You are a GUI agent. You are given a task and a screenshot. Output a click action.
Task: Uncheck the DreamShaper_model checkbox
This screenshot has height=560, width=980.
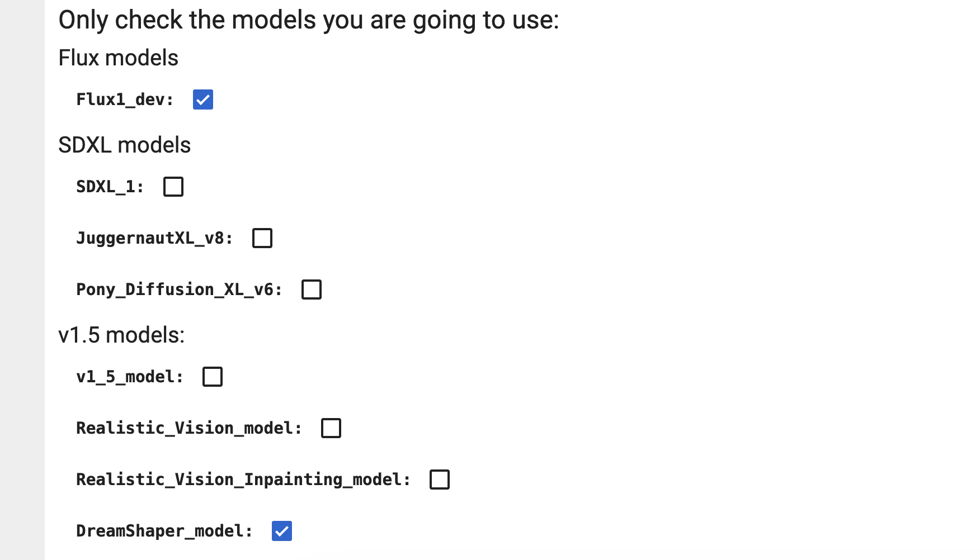click(x=282, y=531)
